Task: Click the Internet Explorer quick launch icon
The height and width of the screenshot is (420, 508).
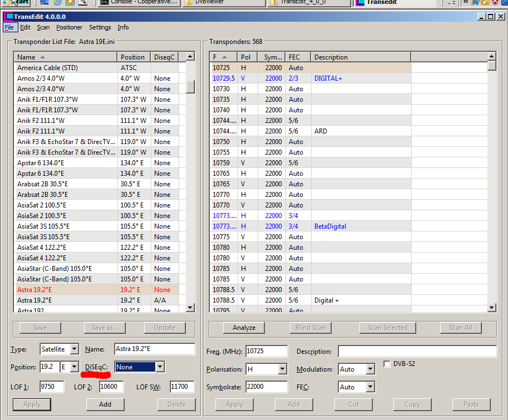Action: pos(57,3)
